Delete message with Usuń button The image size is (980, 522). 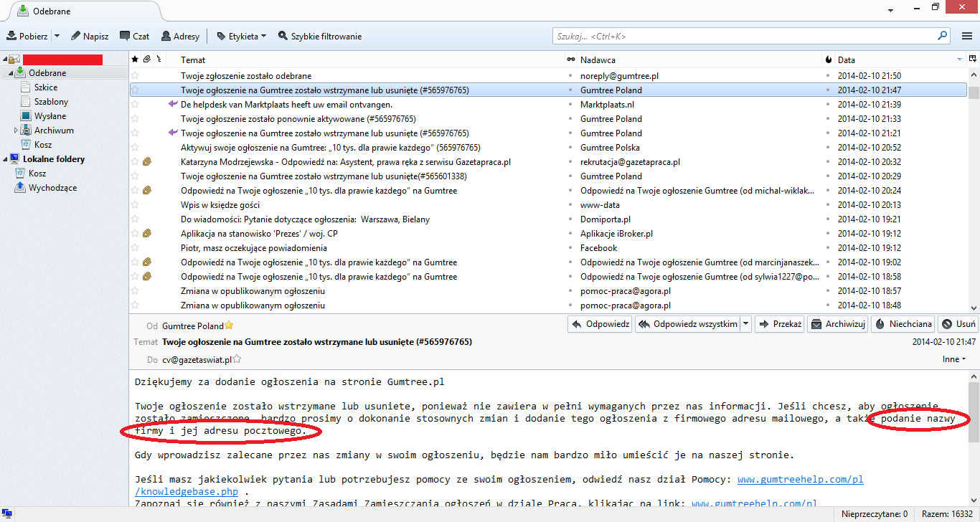958,324
